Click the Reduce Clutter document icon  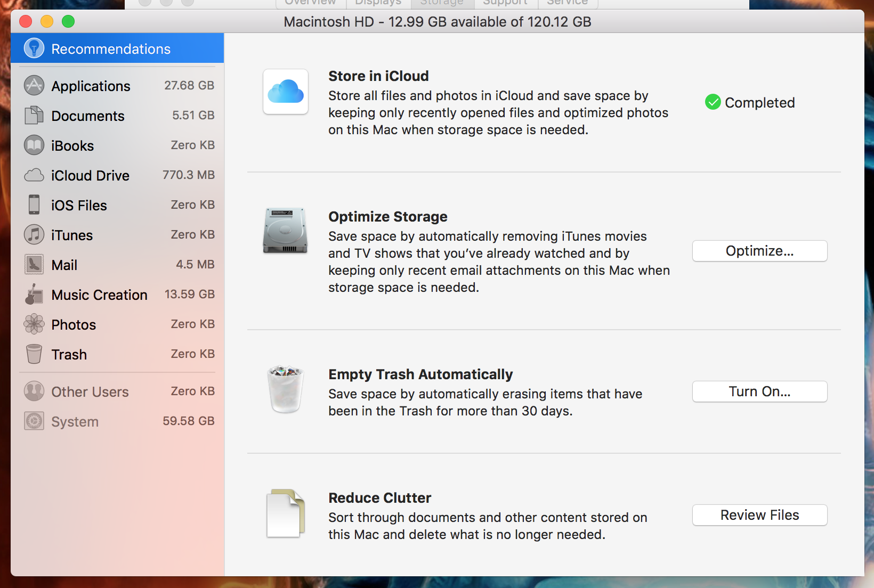[x=286, y=513]
